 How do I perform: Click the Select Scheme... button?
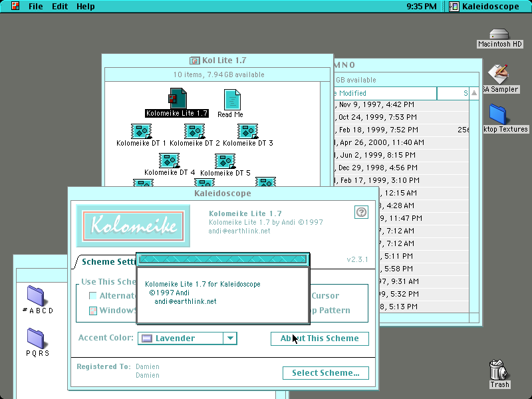pos(326,373)
